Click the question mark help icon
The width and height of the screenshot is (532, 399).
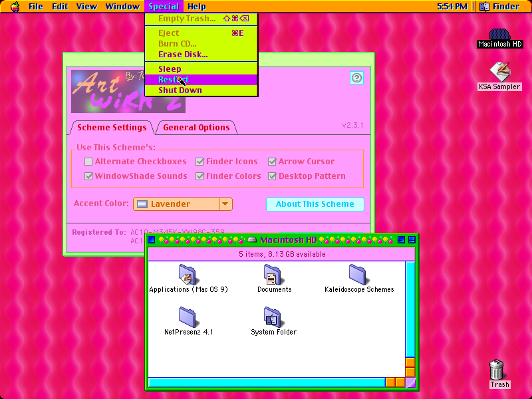tap(356, 78)
